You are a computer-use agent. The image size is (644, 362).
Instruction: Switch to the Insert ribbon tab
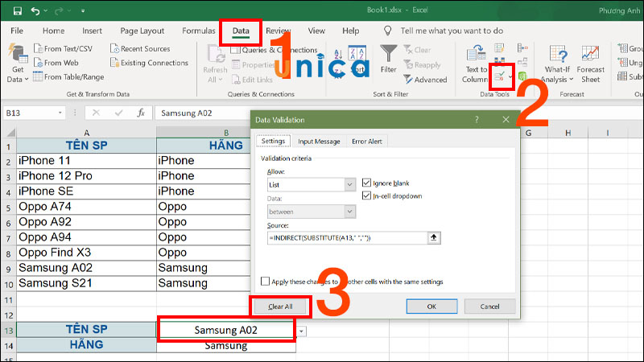[x=92, y=31]
